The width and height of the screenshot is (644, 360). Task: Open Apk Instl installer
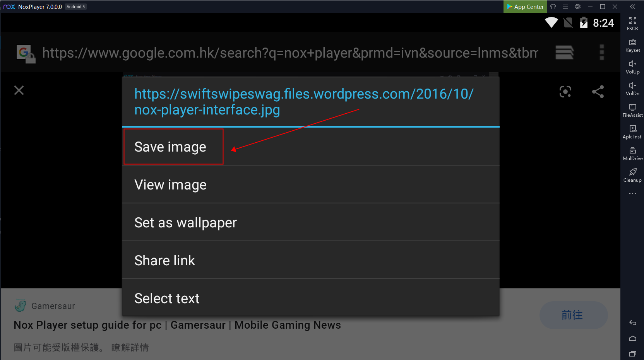(632, 132)
